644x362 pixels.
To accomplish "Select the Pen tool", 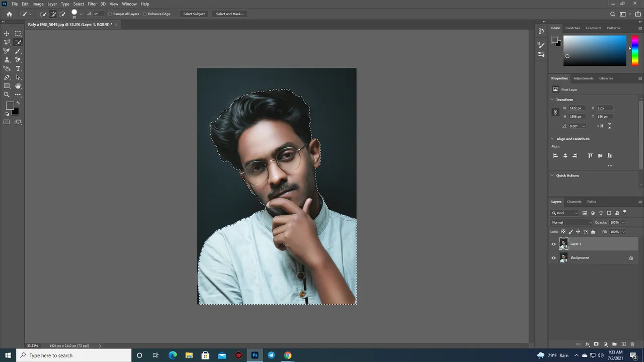I will (7, 77).
